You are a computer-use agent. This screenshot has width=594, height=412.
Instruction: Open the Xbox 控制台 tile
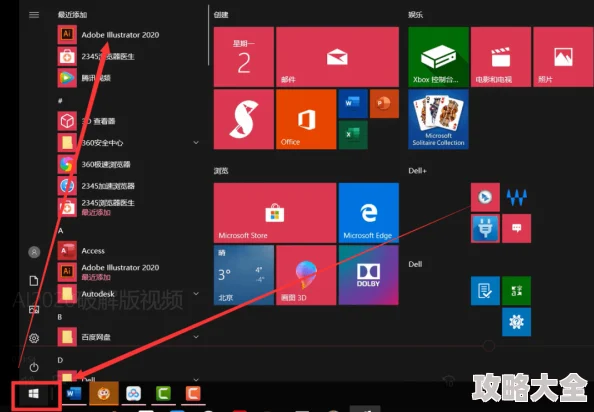click(438, 57)
